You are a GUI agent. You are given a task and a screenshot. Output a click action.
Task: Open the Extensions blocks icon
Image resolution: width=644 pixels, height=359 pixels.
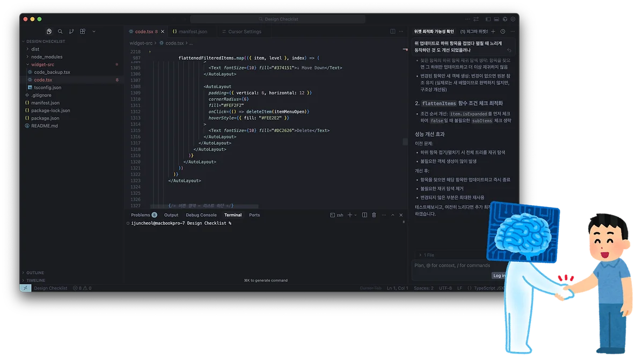(x=83, y=32)
